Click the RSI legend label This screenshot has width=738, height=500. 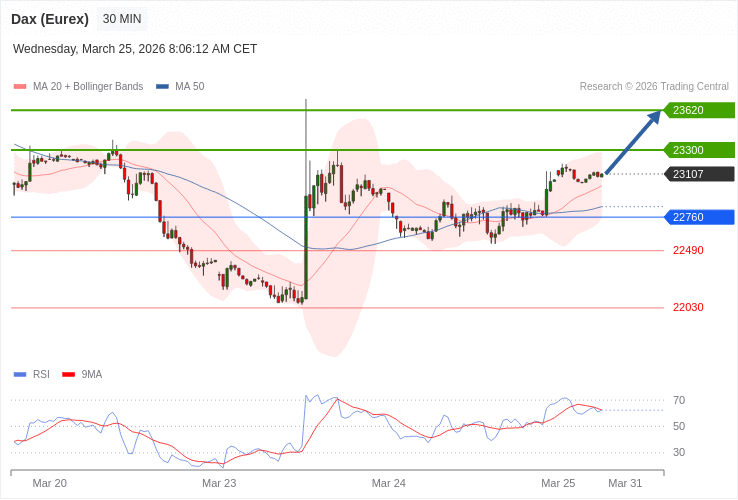[x=41, y=375]
